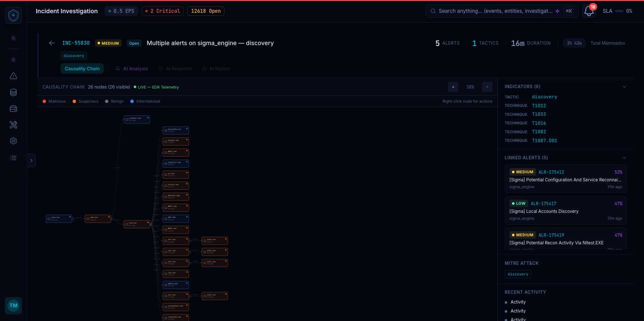The image size is (644, 321).
Task: Open the notifications bell with 18 badge
Action: 589,11
